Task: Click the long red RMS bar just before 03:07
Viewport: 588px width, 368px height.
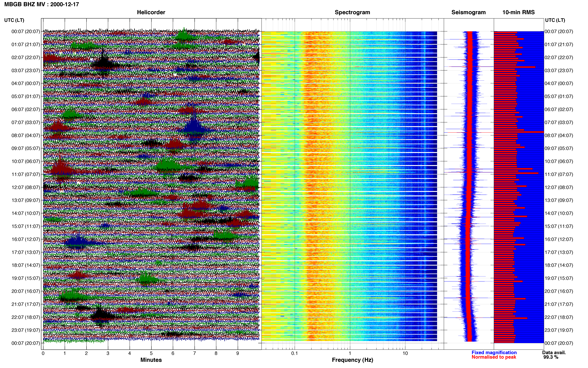Action: click(x=515, y=67)
